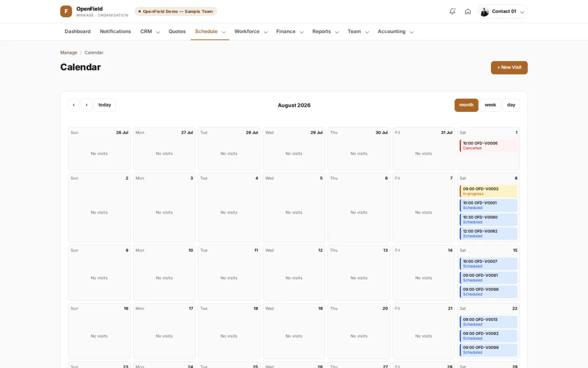
Task: Open cancelled visit OFD-V0006
Action: pyautogui.click(x=488, y=146)
